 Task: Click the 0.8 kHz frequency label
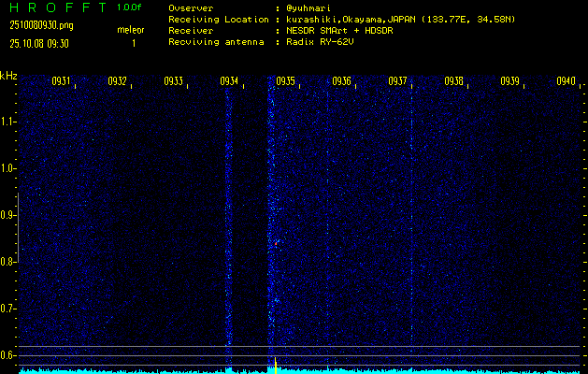(7, 262)
